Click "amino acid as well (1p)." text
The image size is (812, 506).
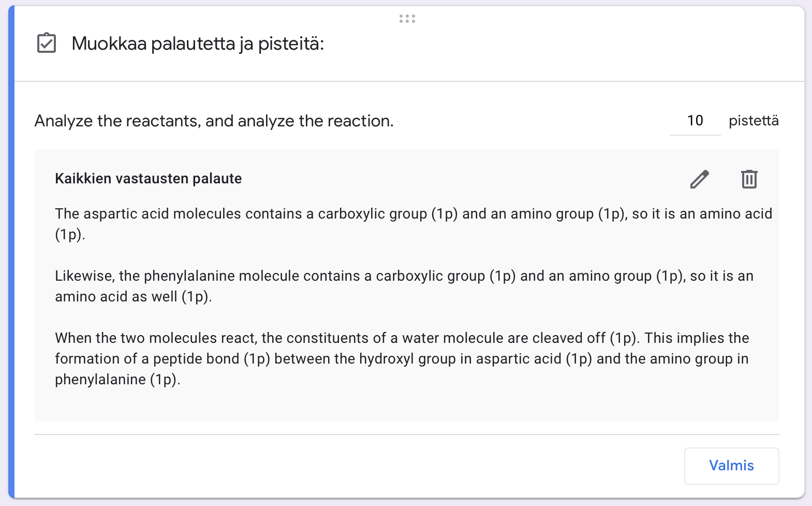133,297
